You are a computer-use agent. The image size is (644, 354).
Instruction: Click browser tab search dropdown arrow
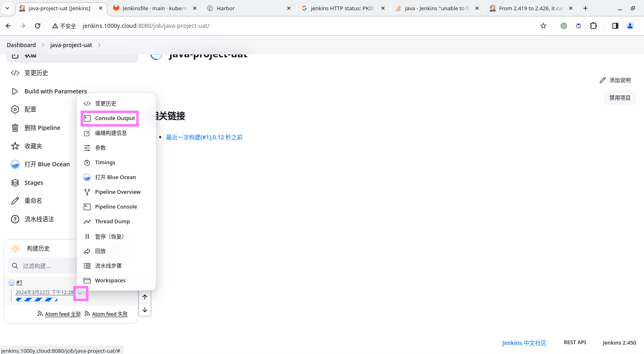(7, 8)
